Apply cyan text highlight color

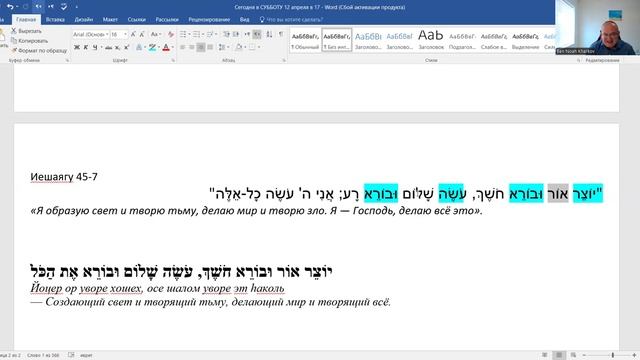click(152, 47)
